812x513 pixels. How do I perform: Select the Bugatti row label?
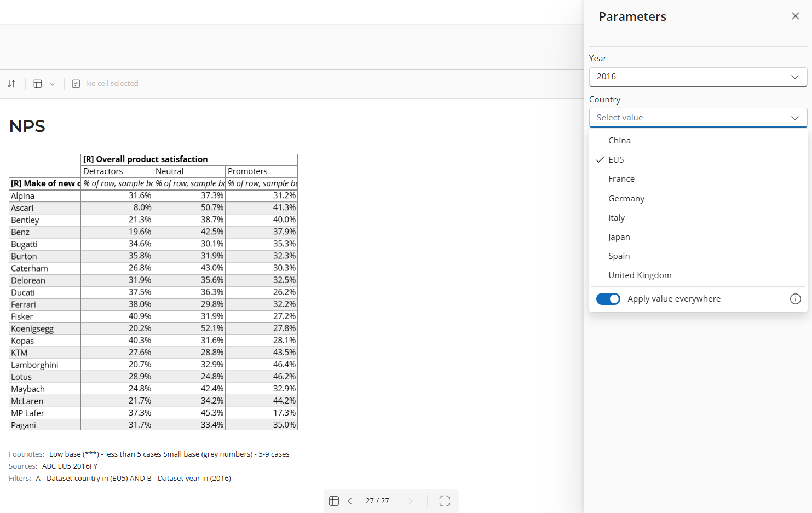(45, 244)
